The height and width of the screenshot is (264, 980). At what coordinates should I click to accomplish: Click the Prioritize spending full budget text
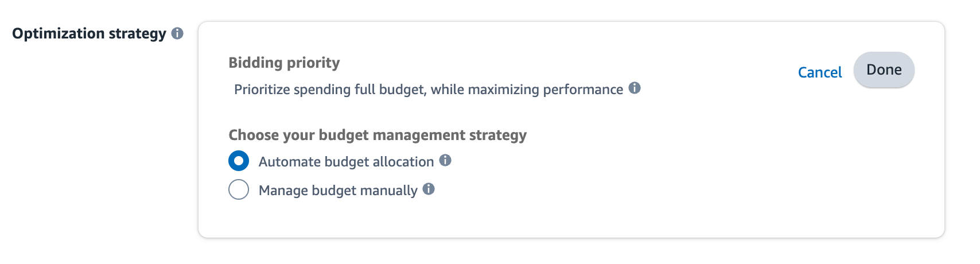428,90
